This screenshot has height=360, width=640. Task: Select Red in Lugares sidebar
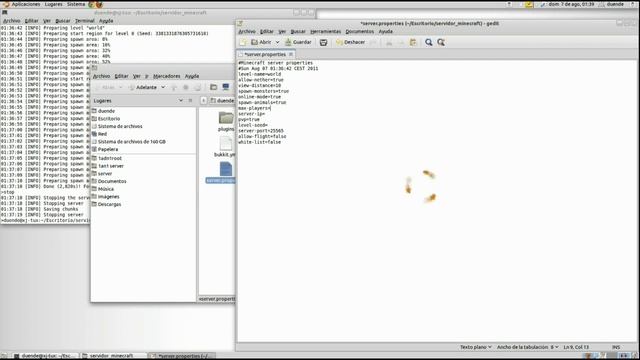click(102, 134)
